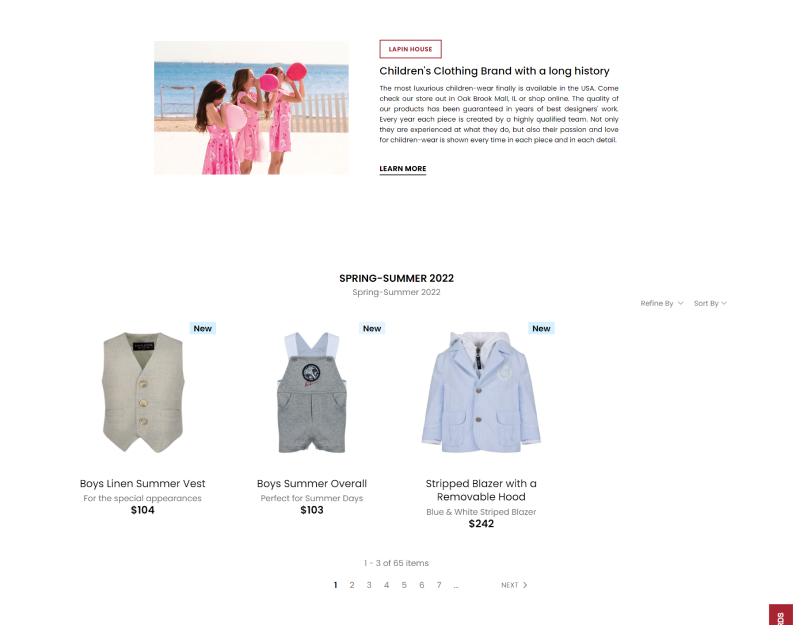
Task: Click the NEXT page arrow icon
Action: click(525, 585)
